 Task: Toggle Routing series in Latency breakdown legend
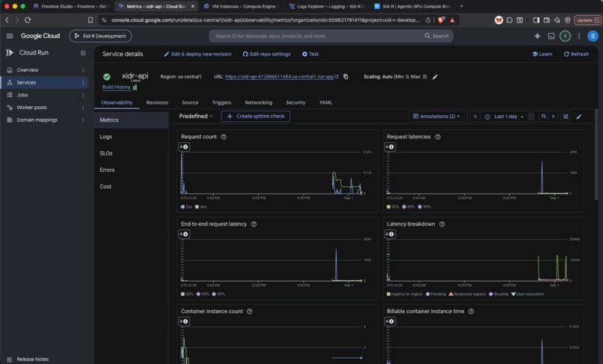coord(498,294)
